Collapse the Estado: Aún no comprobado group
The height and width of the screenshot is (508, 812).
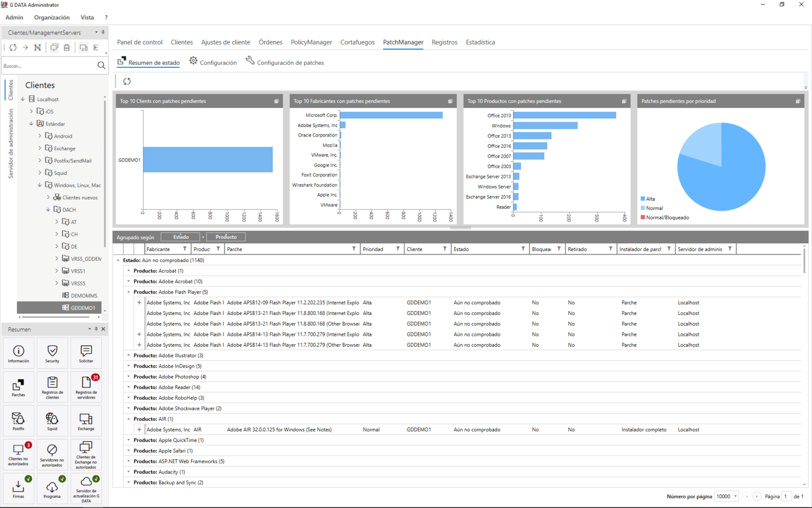[118, 260]
